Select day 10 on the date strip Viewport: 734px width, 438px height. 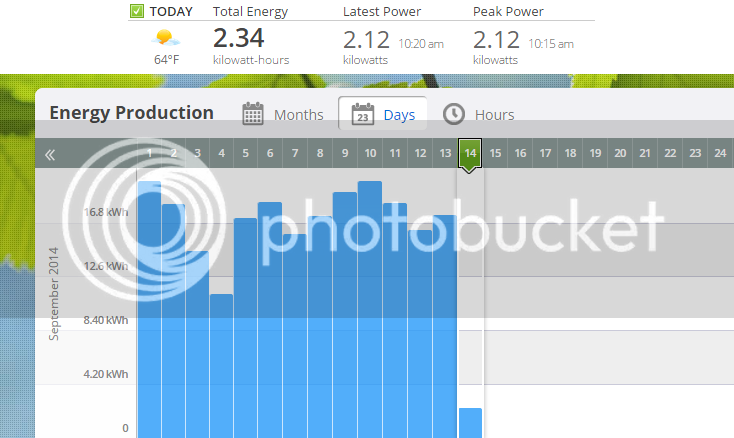(x=370, y=153)
